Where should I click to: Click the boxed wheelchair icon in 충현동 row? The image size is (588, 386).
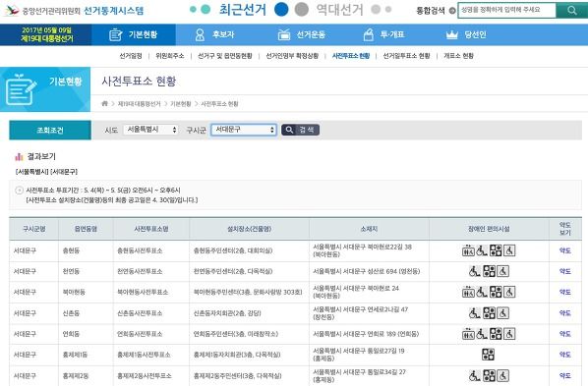coord(509,250)
